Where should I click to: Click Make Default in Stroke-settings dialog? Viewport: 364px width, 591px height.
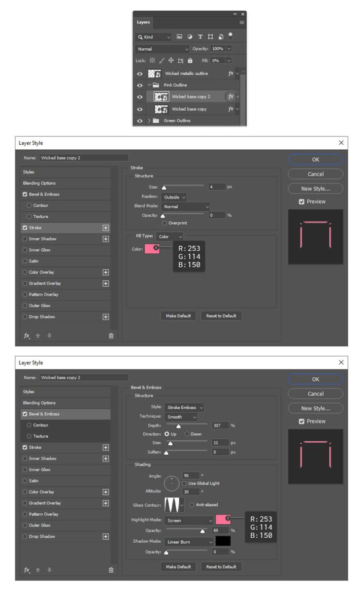point(178,316)
